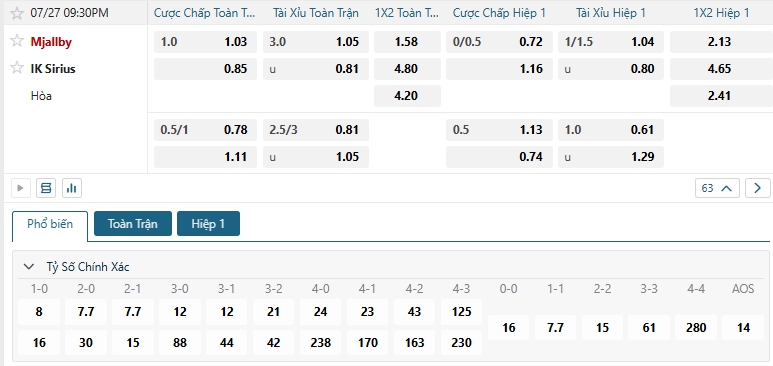Click the live stream play icon
773x366 pixels.
tap(21, 188)
